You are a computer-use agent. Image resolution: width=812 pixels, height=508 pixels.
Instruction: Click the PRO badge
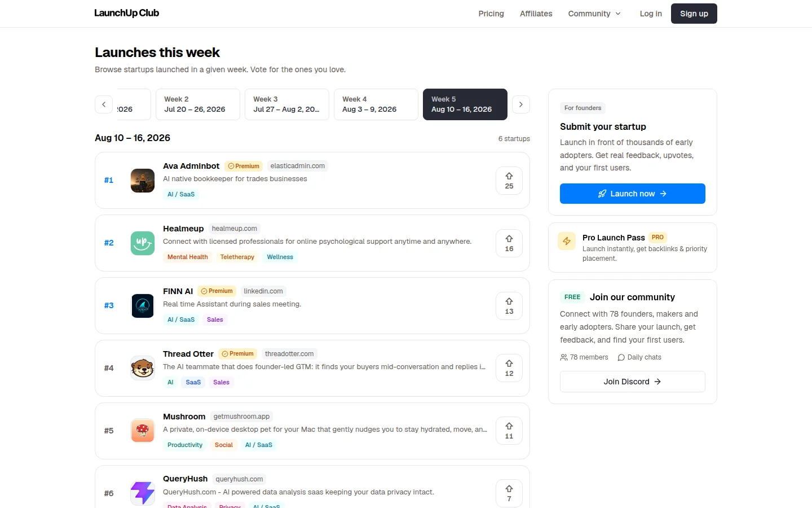click(657, 238)
